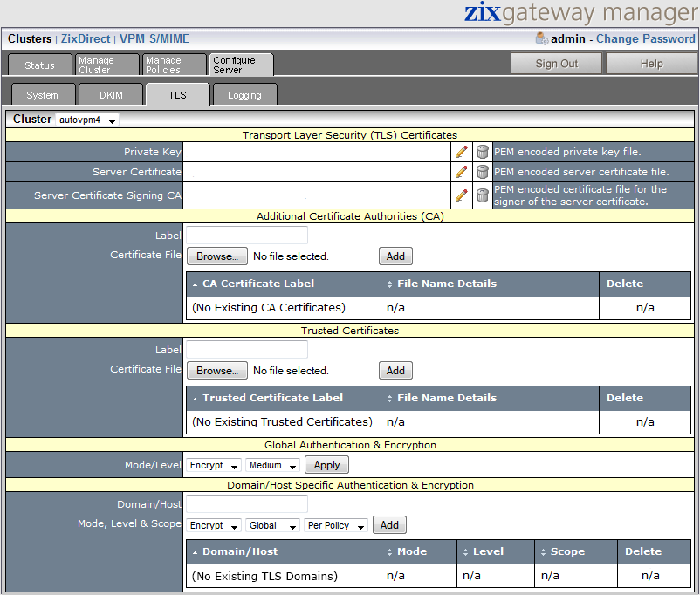Switch to the Status tab

tap(40, 65)
